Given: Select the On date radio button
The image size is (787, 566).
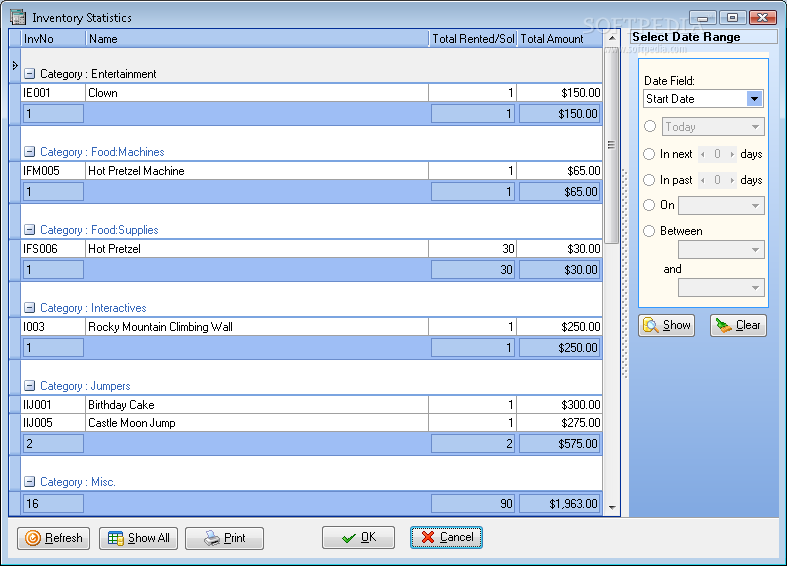Looking at the screenshot, I should point(649,205).
